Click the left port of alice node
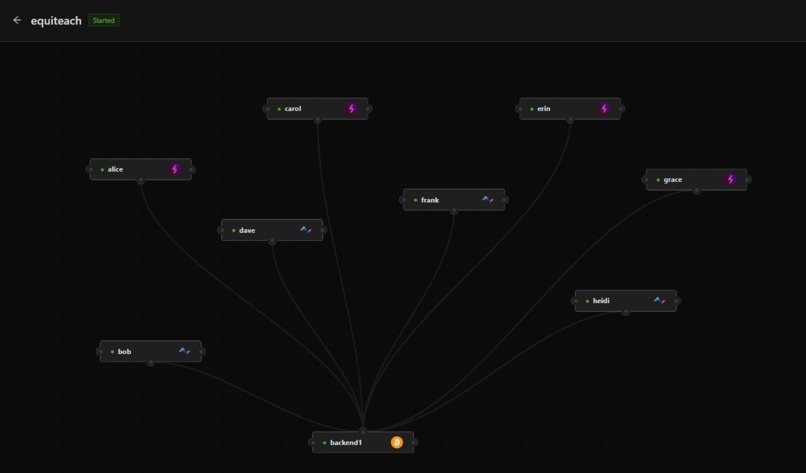Screen dimensions: 806x473 point(89,170)
